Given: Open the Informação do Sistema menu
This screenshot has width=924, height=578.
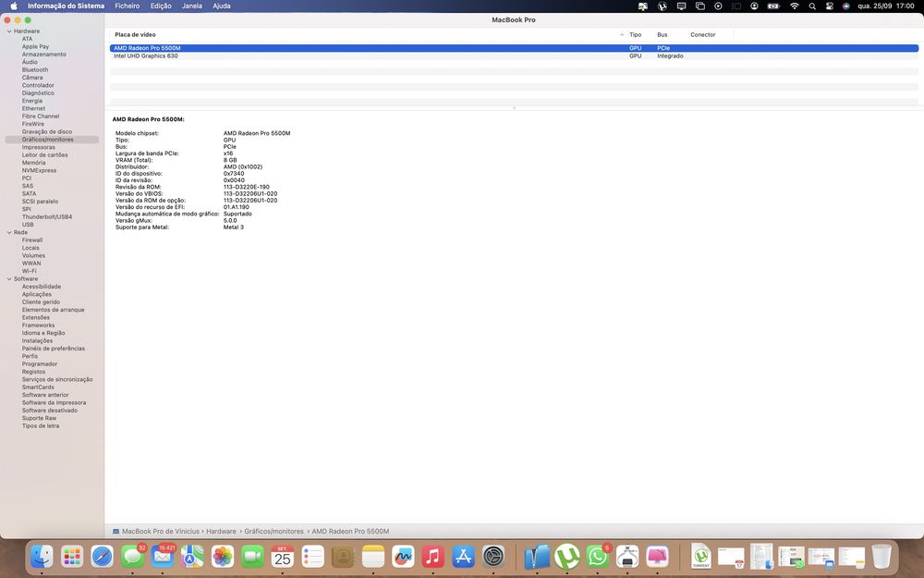Looking at the screenshot, I should [66, 6].
